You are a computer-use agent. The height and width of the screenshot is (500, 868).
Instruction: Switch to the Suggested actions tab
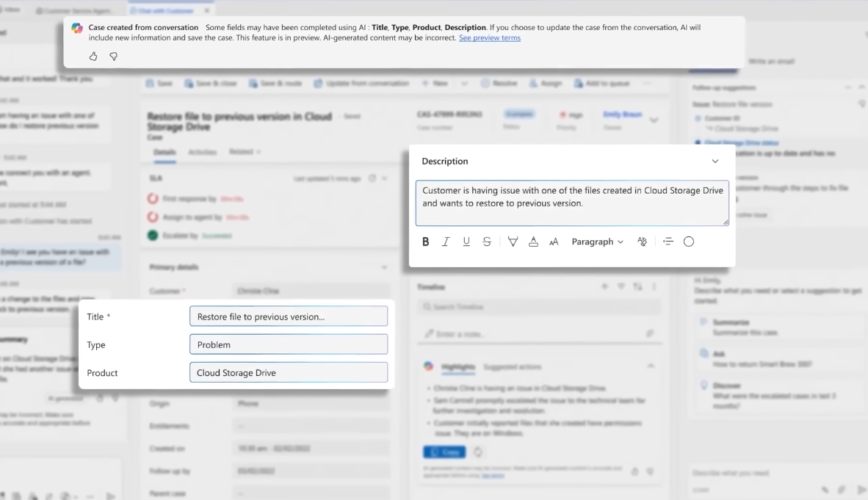[x=512, y=366]
